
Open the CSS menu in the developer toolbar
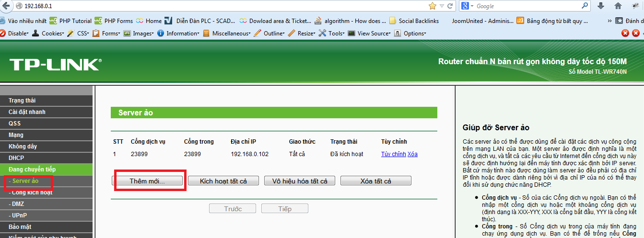[79, 34]
